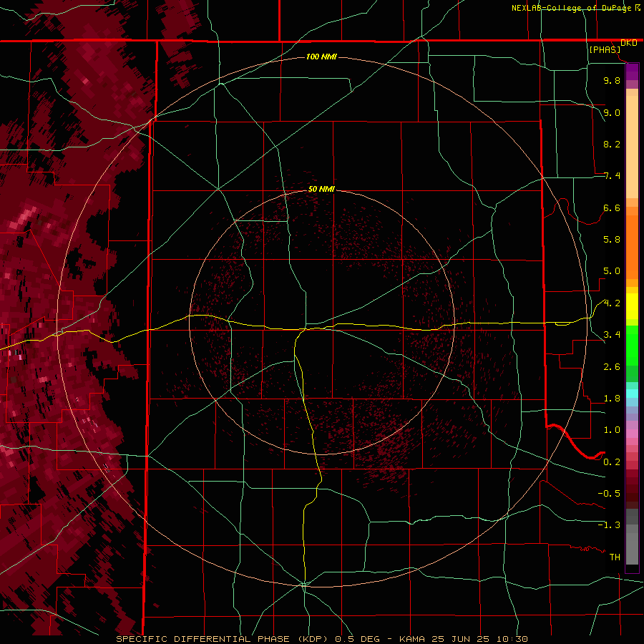Click the 8.2 color scale value
Screen dimensions: 644x644
(612, 144)
